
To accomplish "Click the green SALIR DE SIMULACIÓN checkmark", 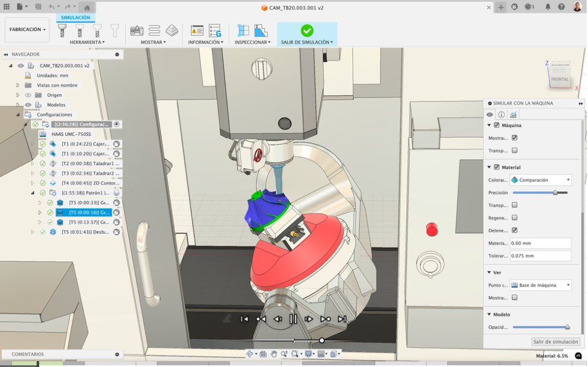I will (x=307, y=31).
